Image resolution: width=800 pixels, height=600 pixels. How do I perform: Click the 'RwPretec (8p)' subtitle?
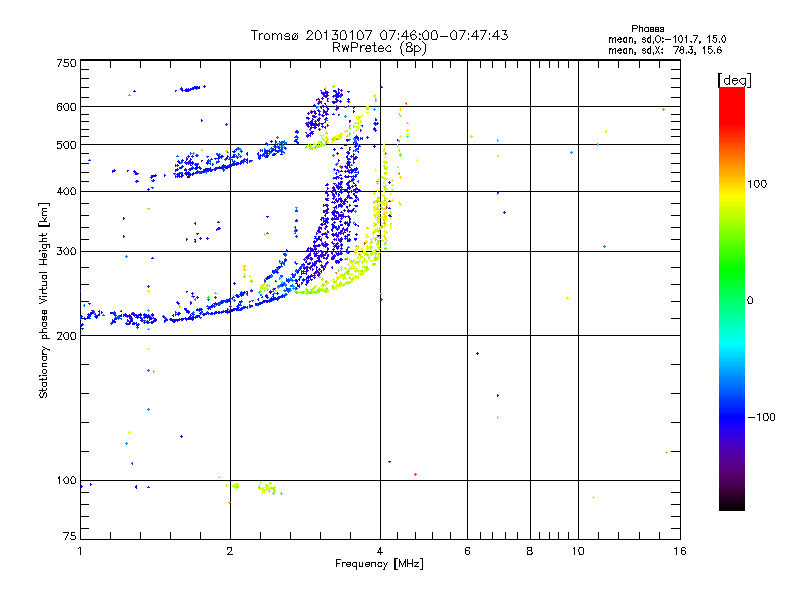379,48
